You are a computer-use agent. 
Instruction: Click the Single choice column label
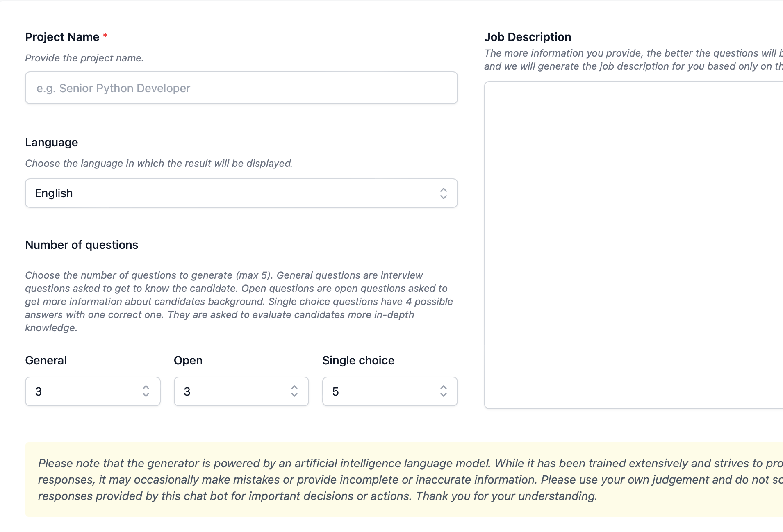tap(358, 360)
